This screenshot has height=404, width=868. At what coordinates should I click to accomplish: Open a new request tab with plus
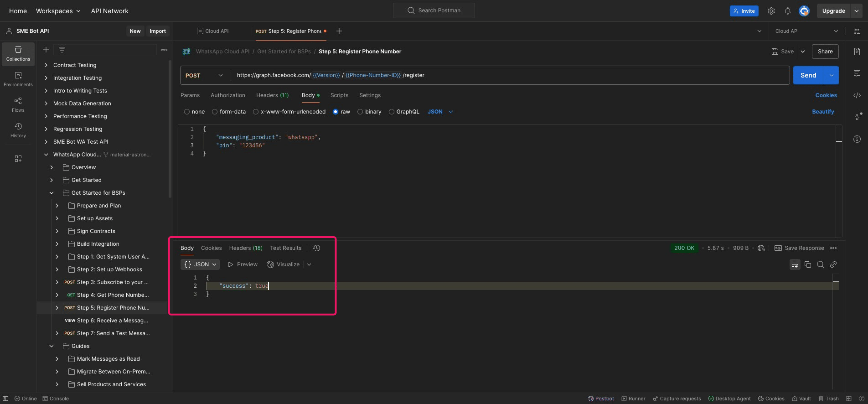(339, 31)
